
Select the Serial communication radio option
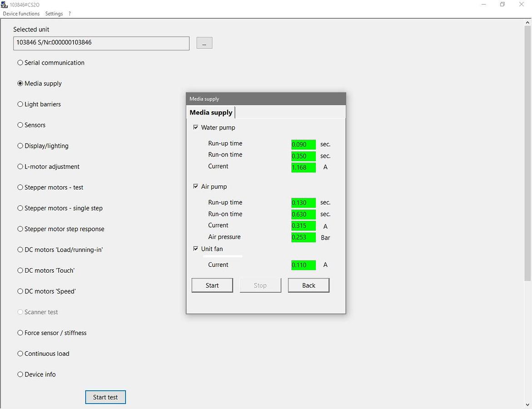tap(20, 63)
